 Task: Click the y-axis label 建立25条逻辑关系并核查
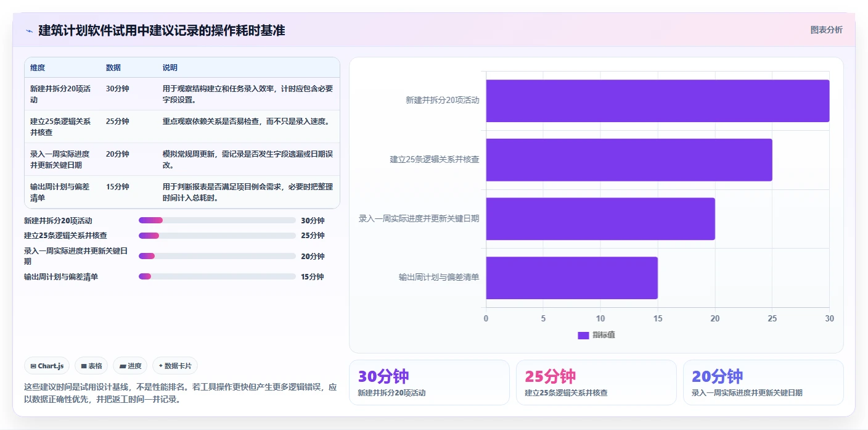pos(434,160)
